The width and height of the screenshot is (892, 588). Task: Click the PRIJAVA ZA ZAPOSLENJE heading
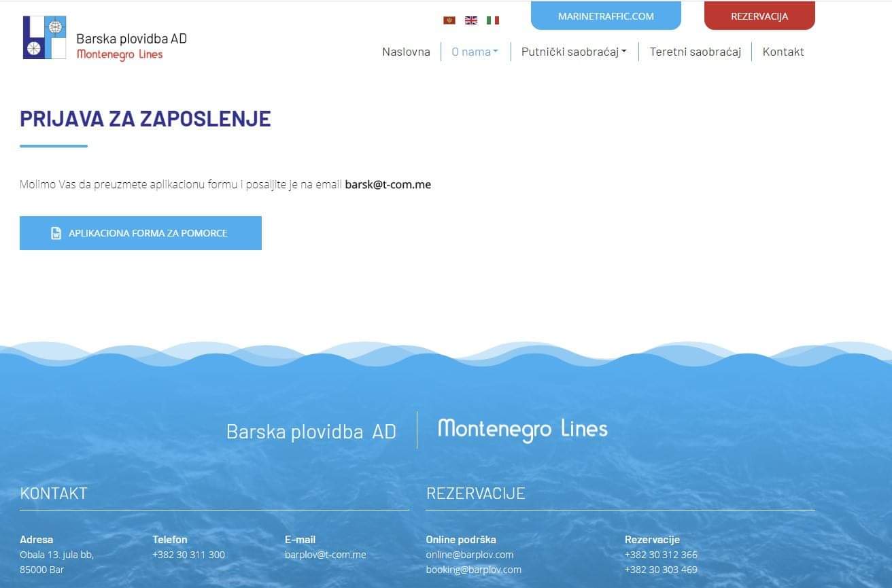[145, 118]
